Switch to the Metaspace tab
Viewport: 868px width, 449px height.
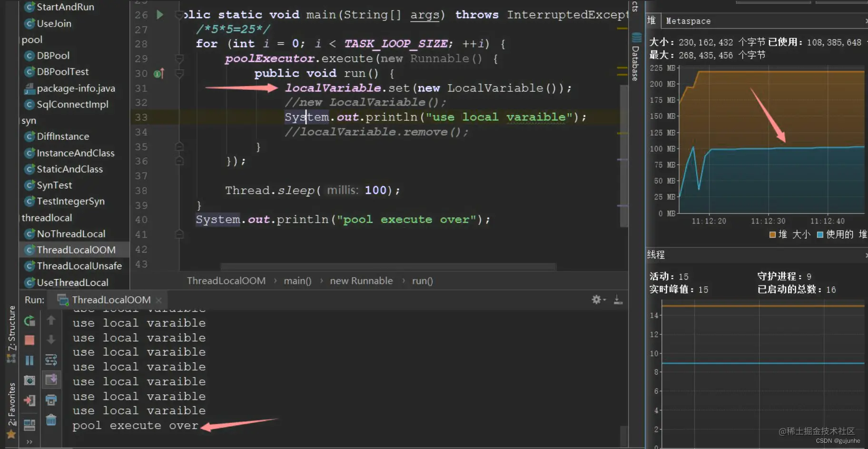(688, 21)
